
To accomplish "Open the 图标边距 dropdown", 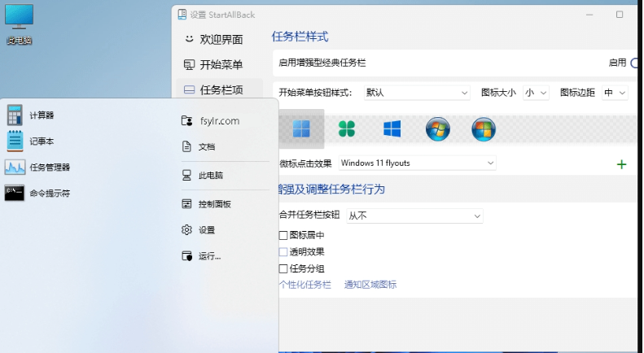I will (615, 93).
